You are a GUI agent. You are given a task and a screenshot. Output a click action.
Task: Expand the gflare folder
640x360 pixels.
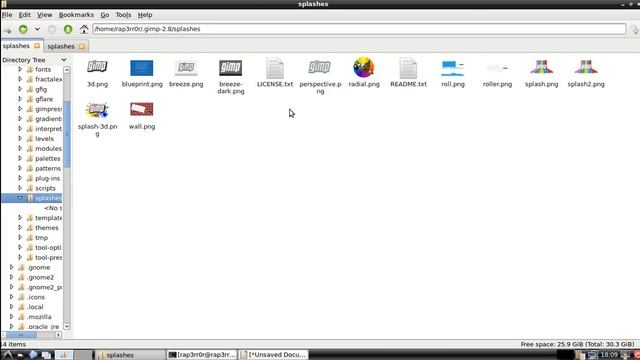(x=20, y=99)
